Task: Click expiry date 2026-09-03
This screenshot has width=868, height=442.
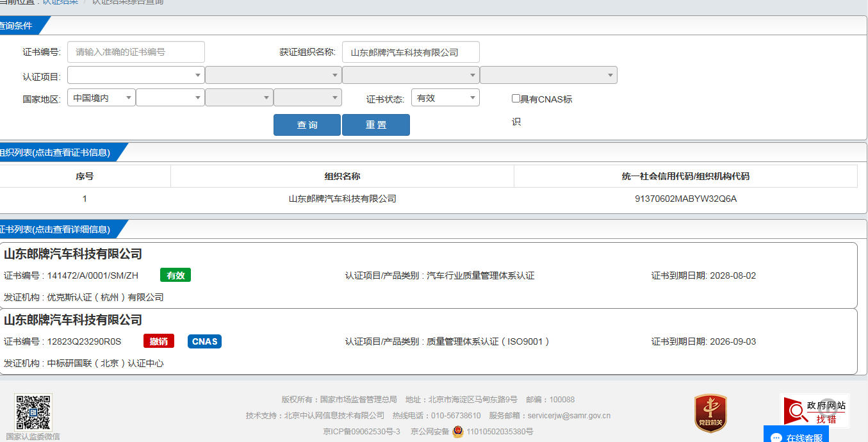Action: 733,342
